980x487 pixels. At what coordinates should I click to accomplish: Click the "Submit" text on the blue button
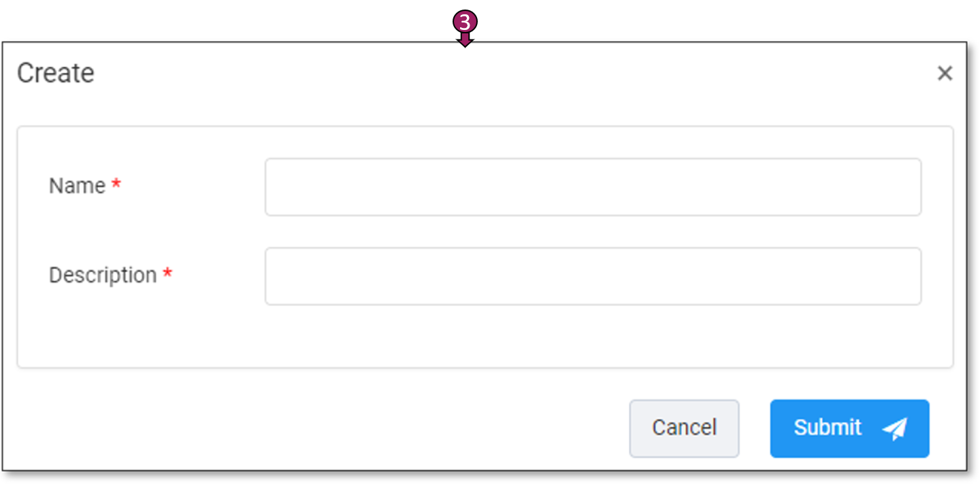[828, 428]
